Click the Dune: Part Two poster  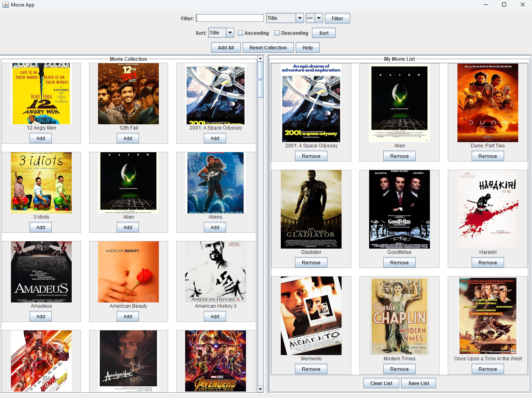[x=487, y=102]
